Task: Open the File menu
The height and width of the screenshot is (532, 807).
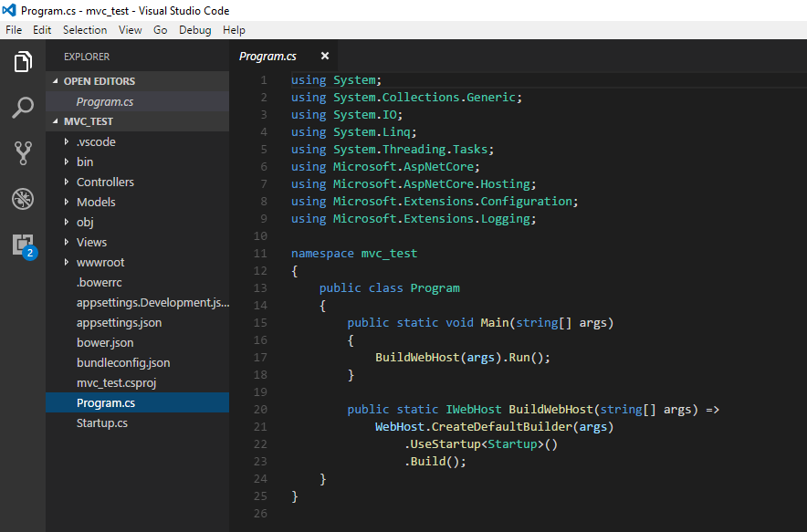Action: point(14,30)
